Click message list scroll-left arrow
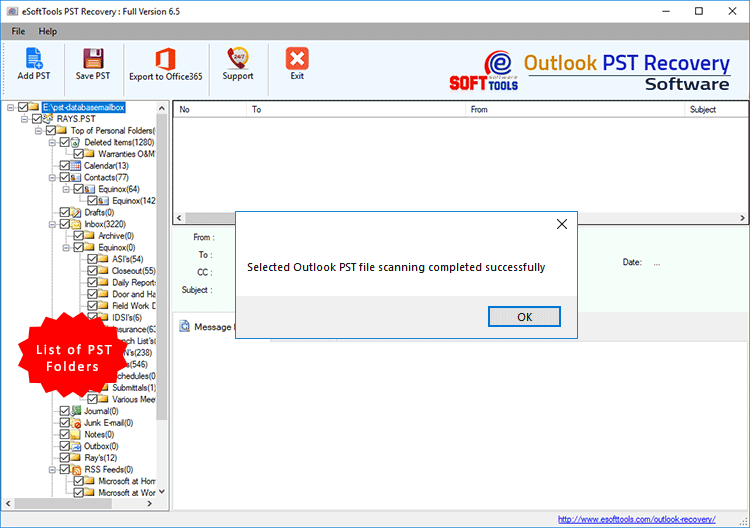 pyautogui.click(x=179, y=218)
